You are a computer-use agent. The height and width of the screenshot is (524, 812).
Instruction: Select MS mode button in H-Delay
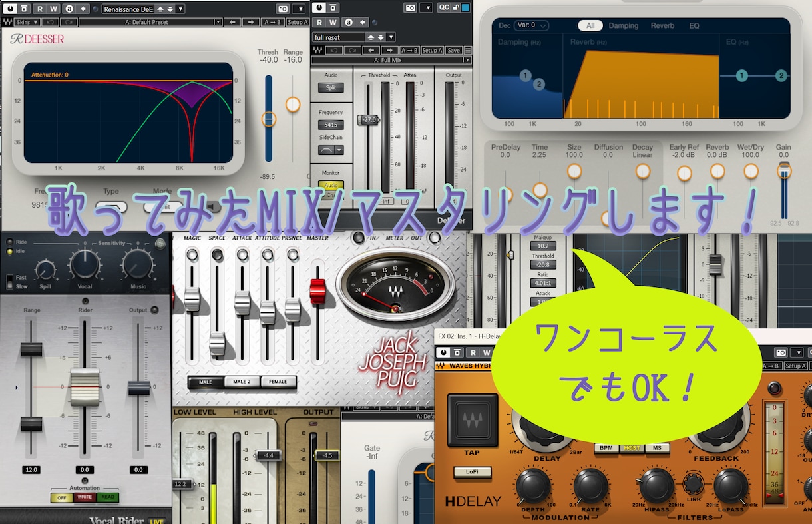click(657, 448)
